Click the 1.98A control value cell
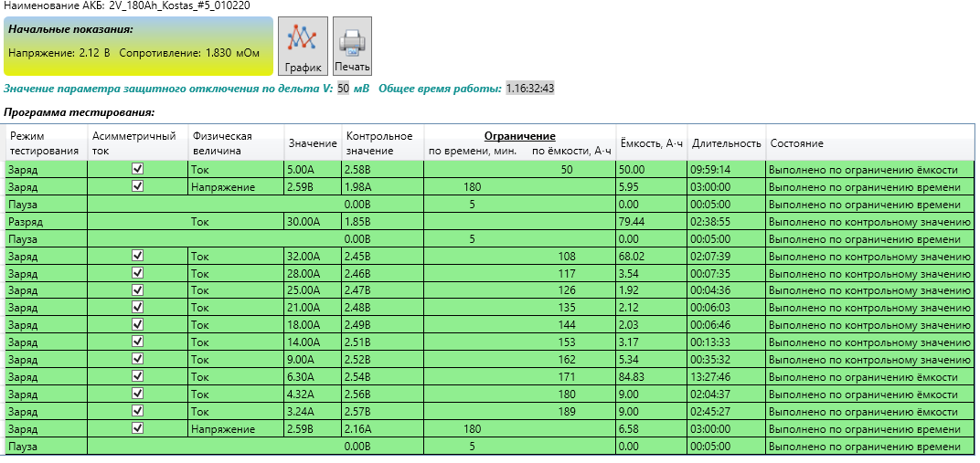Screen dimensions: 980x463 click(382, 186)
